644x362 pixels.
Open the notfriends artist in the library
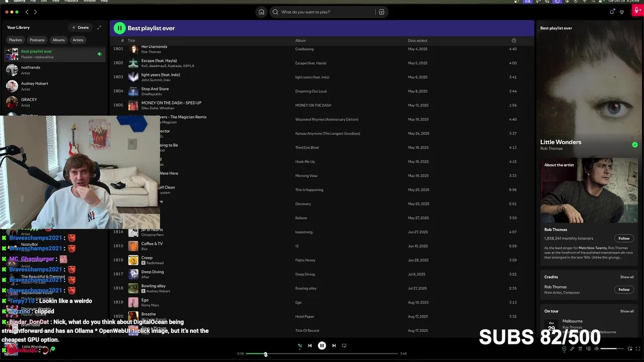54,70
